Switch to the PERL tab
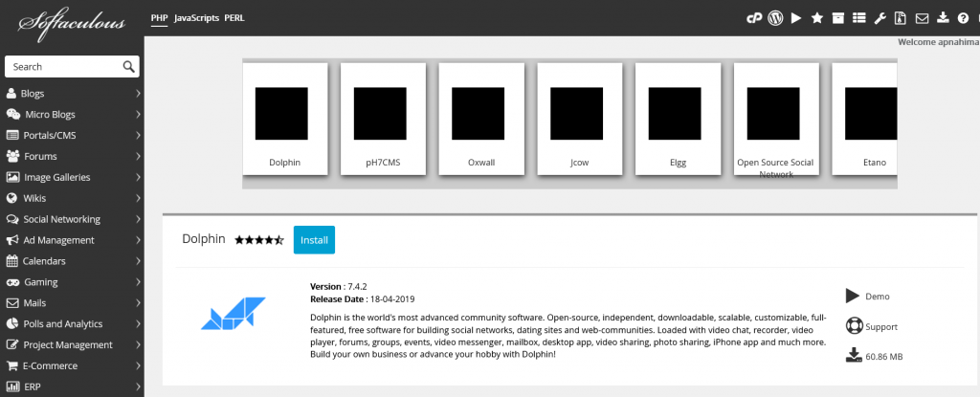 234,18
